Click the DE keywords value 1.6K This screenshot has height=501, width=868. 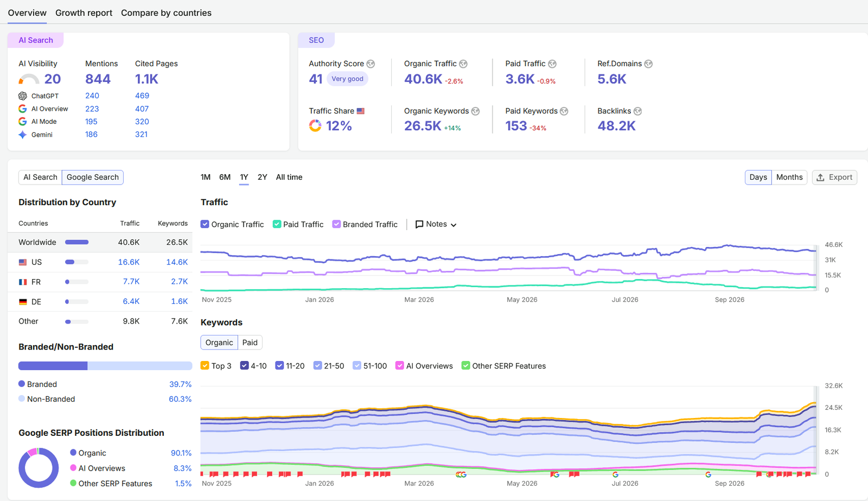click(180, 301)
